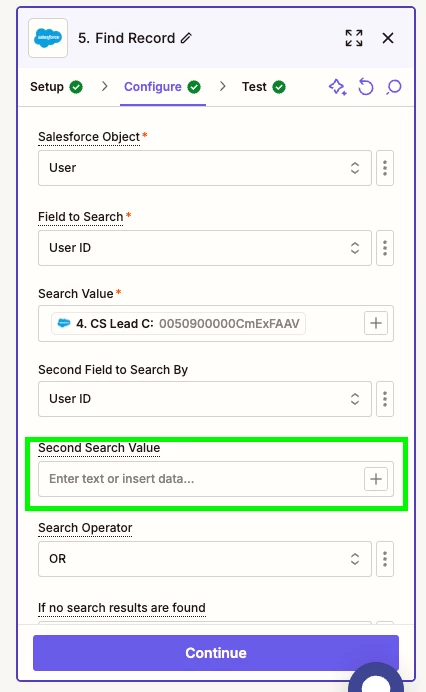This screenshot has width=426, height=692.
Task: Insert data with plus in Search Value
Action: [376, 323]
